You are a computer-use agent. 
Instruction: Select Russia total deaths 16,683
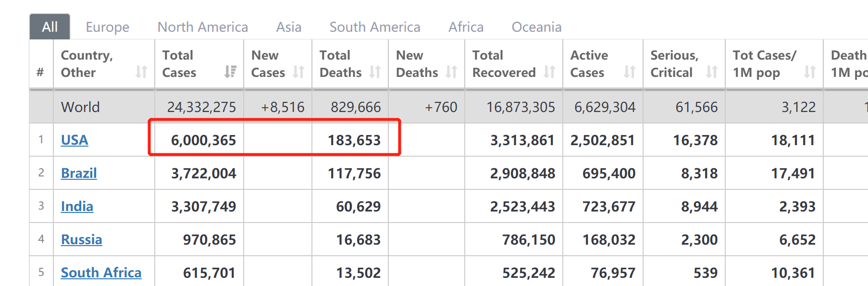[359, 239]
